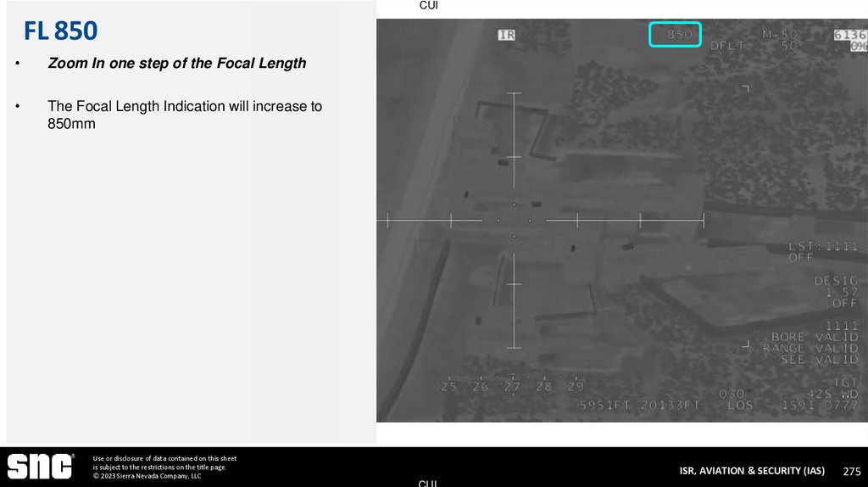Click the 'BORE VALID' status
868x487 pixels.
pyautogui.click(x=815, y=337)
